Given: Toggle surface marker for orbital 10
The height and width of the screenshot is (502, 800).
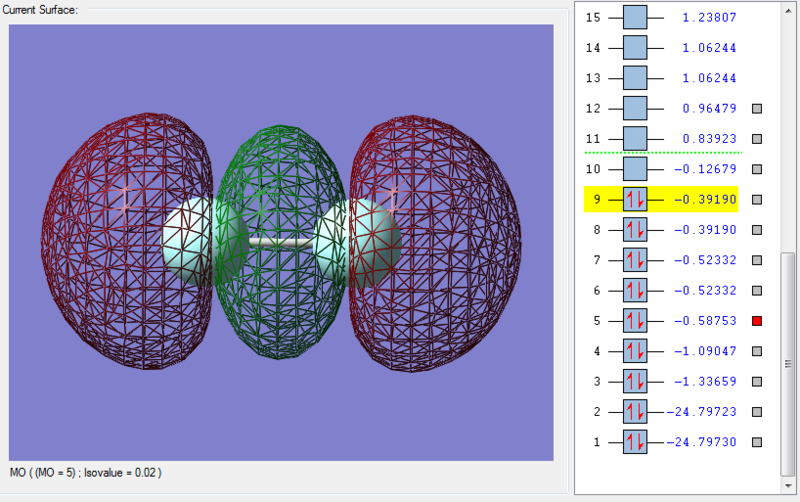Looking at the screenshot, I should coord(757,169).
